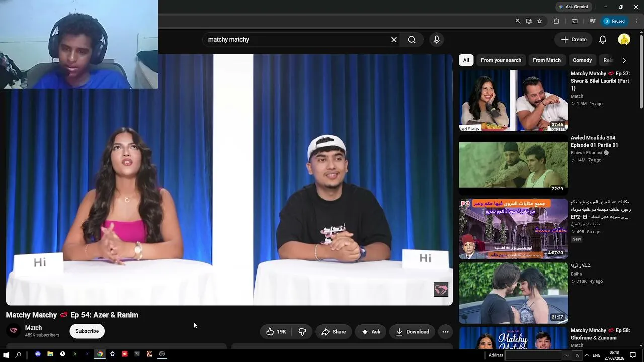Share the Azer & Ranim video
This screenshot has height=362, width=644.
click(x=334, y=332)
